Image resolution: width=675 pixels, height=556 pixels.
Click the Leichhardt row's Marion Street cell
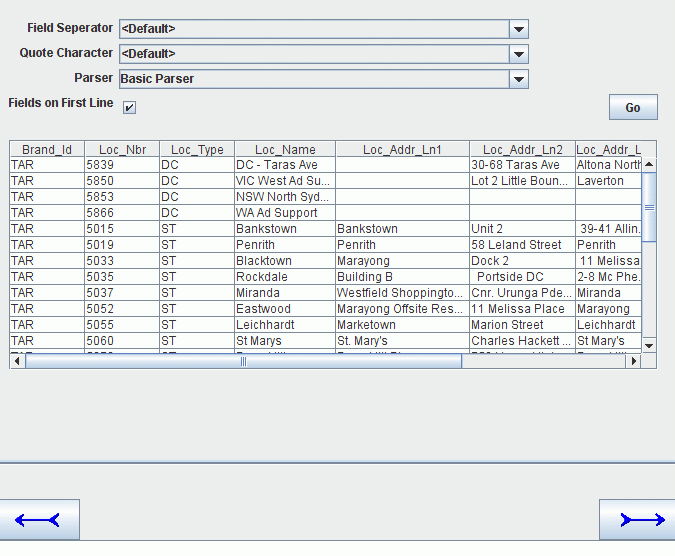click(x=522, y=324)
